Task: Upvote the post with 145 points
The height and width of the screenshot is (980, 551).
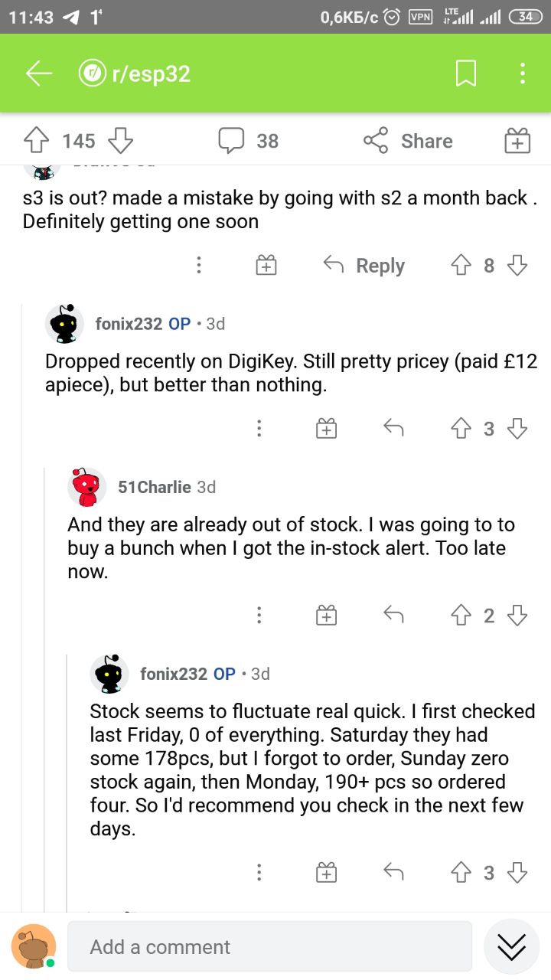Action: (35, 141)
